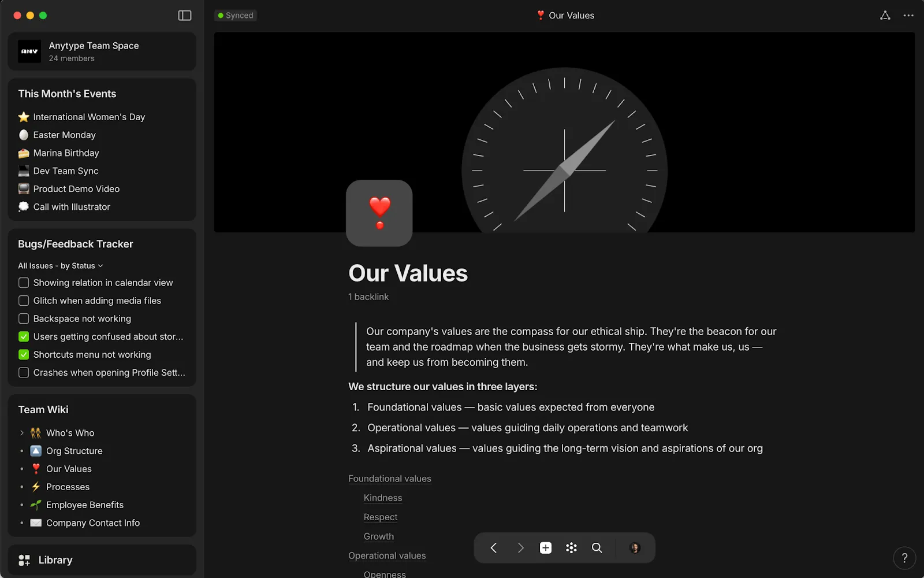Click the heart page icon

[x=379, y=213]
